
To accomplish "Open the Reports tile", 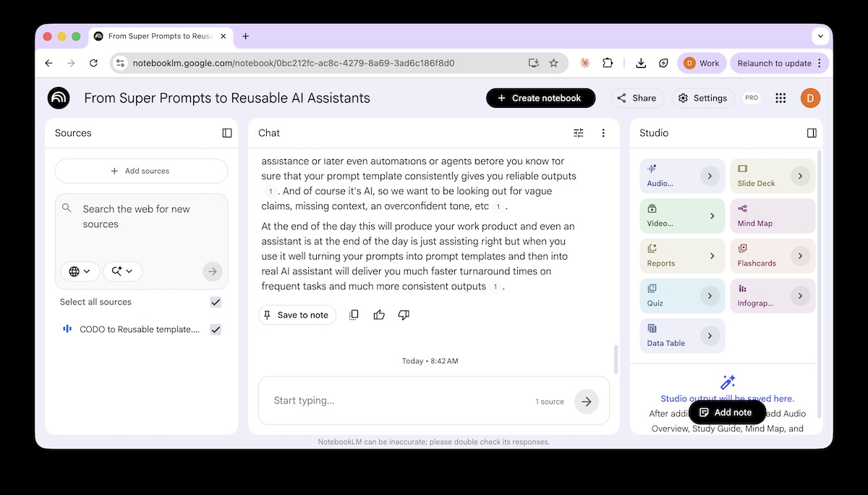I will click(x=682, y=255).
